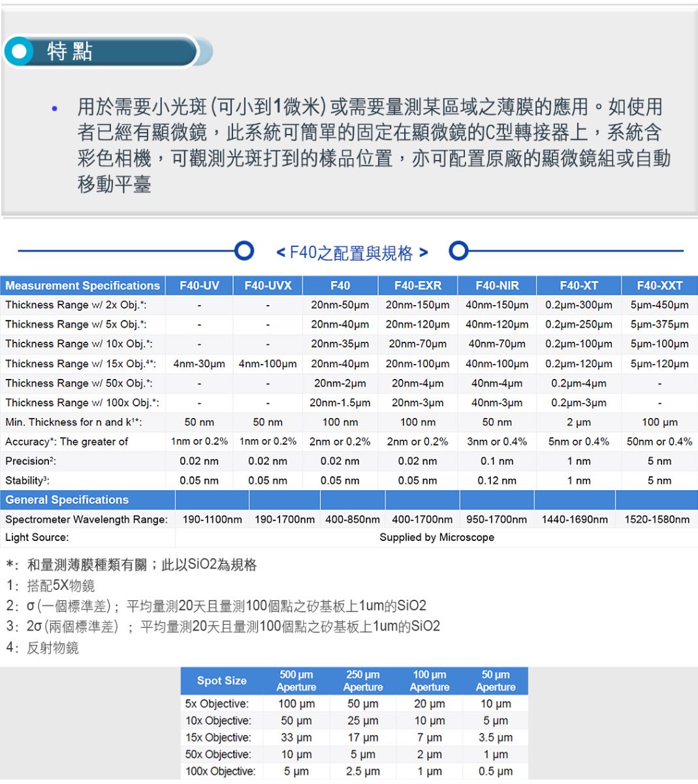Click the 3nm or 0.4% accuracy value
698x784 pixels.
coord(497,442)
